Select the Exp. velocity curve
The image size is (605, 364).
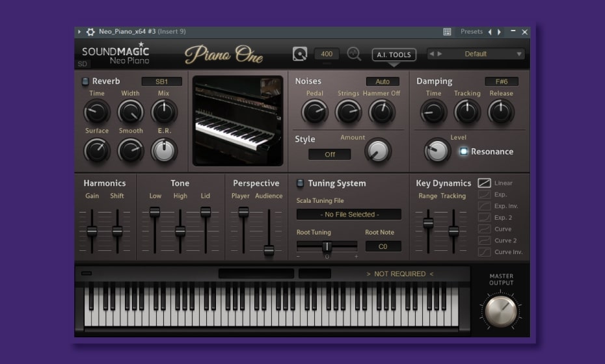[x=485, y=194]
